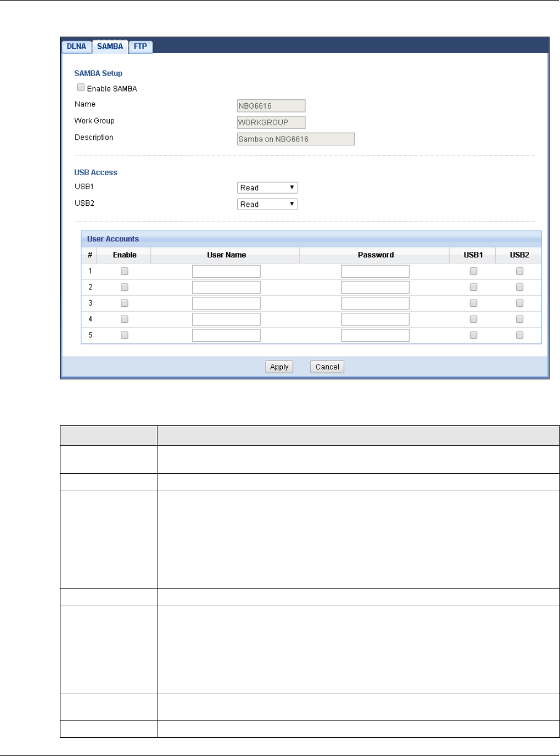Click User Name field for account 2
Viewport: 560px width, 756px height.
[226, 287]
